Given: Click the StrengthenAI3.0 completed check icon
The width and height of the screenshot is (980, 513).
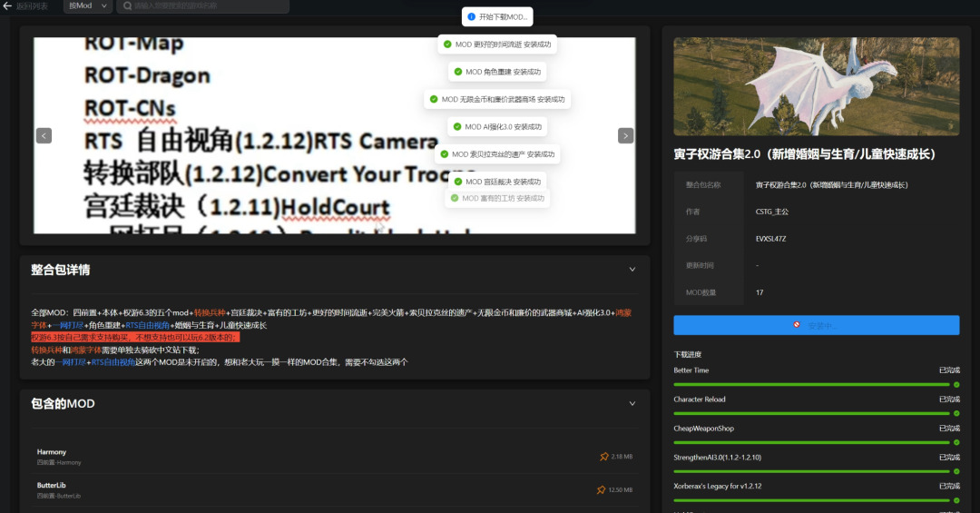Looking at the screenshot, I should pyautogui.click(x=955, y=471).
